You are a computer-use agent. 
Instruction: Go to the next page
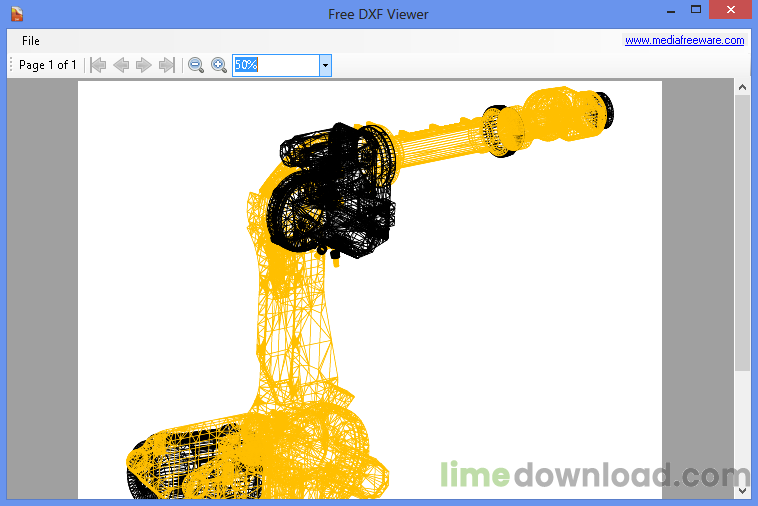[x=144, y=65]
